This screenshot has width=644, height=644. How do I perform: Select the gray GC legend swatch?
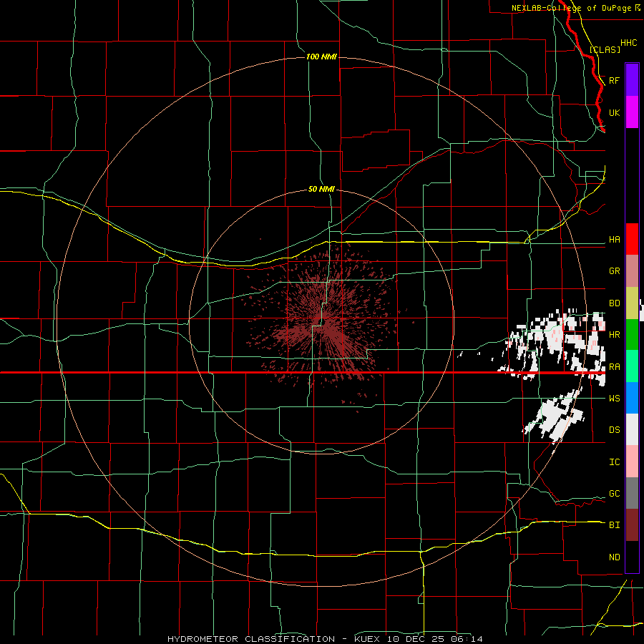[632, 493]
